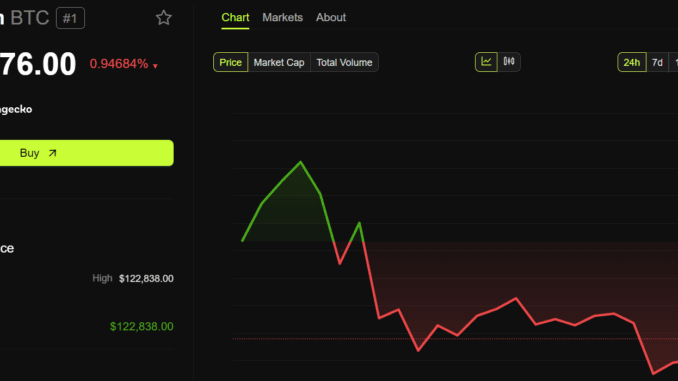The height and width of the screenshot is (381, 678).
Task: Open the About tab
Action: 331,18
